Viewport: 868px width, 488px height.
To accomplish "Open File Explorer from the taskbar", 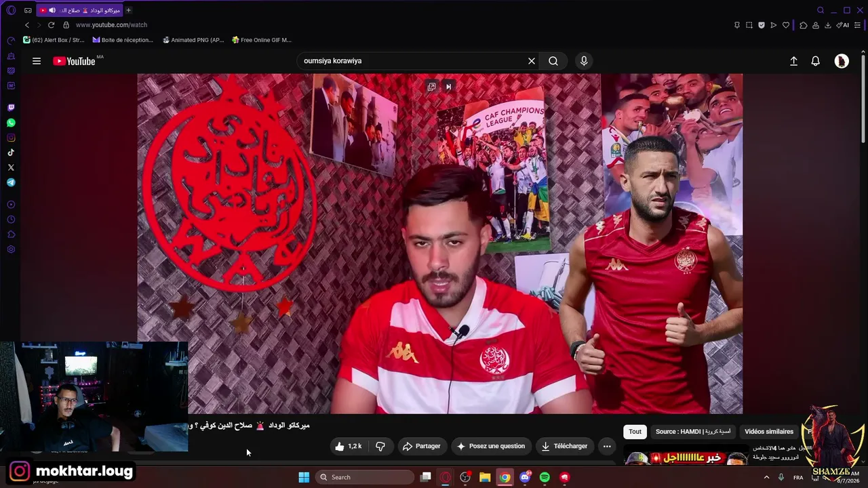I will pyautogui.click(x=485, y=477).
